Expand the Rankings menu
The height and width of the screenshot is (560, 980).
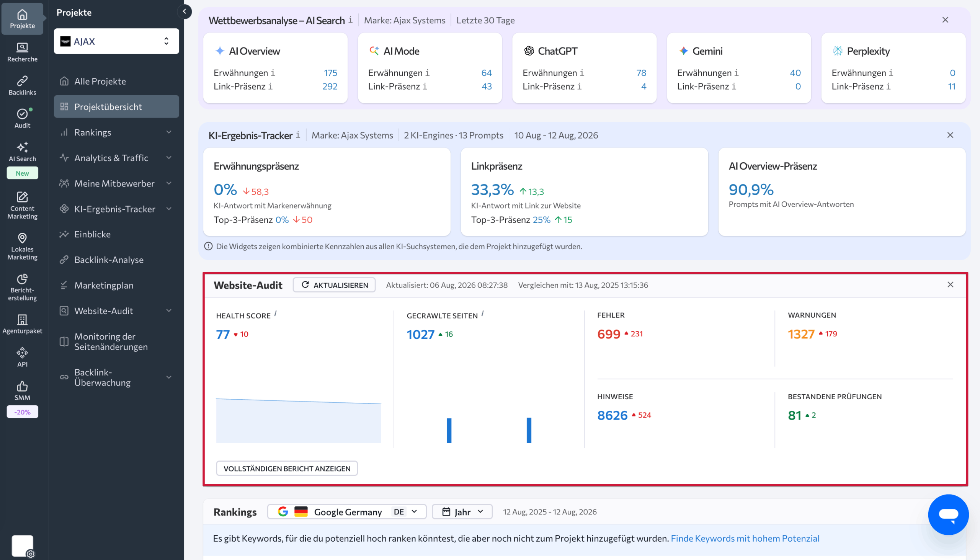(169, 132)
